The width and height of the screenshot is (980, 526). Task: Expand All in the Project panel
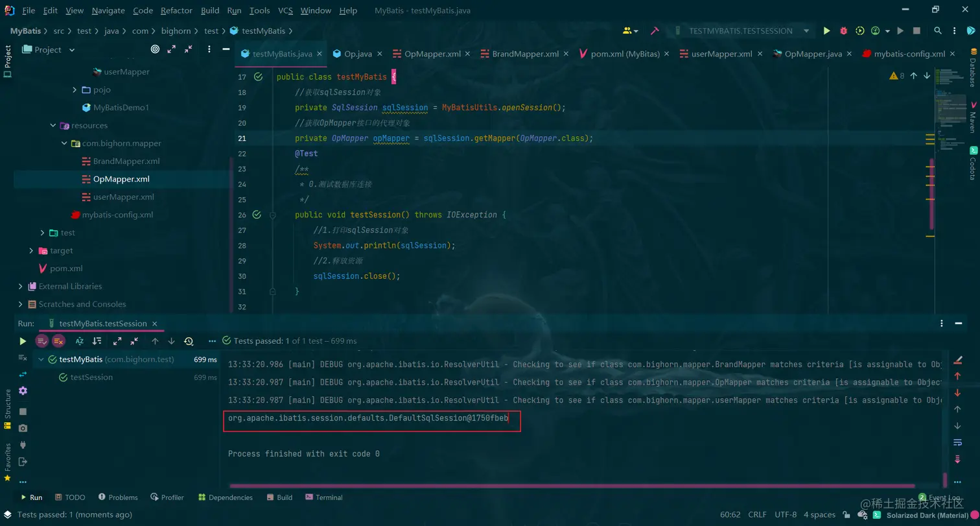click(172, 49)
